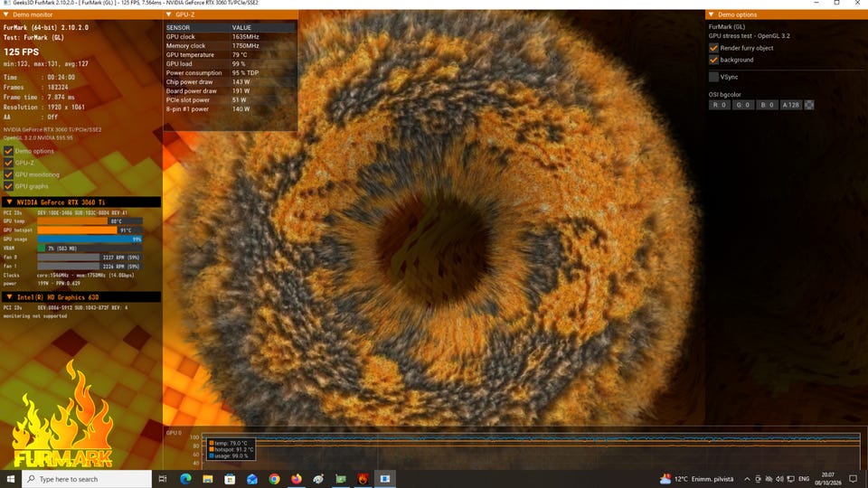The image size is (868, 488).
Task: Select the active blue window taskbar icon
Action: pyautogui.click(x=385, y=479)
